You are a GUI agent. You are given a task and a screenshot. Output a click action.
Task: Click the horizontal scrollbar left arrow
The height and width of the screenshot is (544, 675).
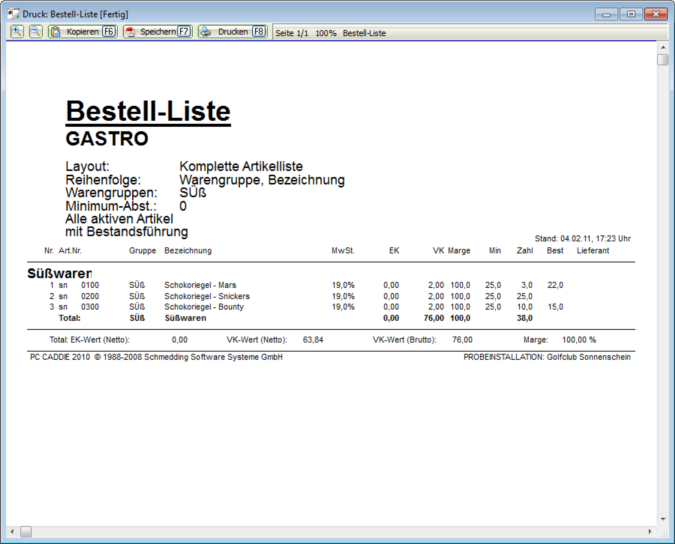click(12, 531)
